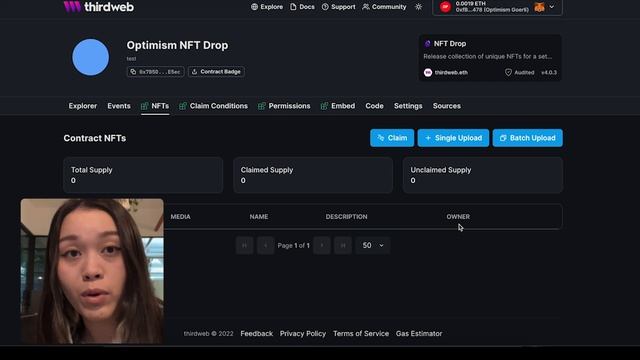Click the v4.0.3 version text
The image size is (640, 360).
pyautogui.click(x=549, y=72)
